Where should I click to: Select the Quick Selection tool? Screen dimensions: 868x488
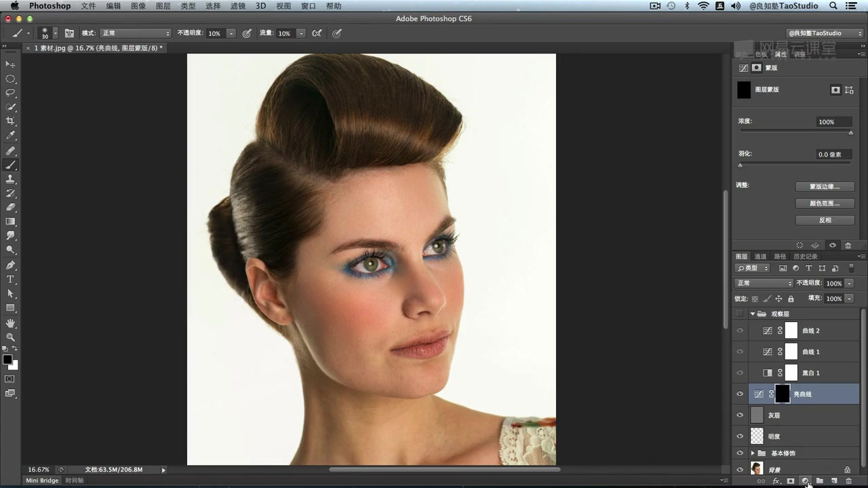(x=10, y=107)
